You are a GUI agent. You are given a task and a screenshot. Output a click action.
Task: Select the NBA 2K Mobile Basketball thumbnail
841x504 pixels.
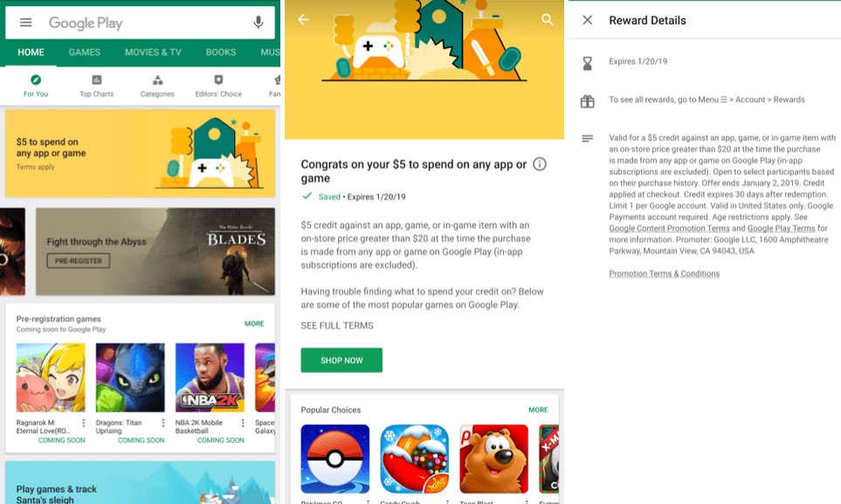point(210,377)
